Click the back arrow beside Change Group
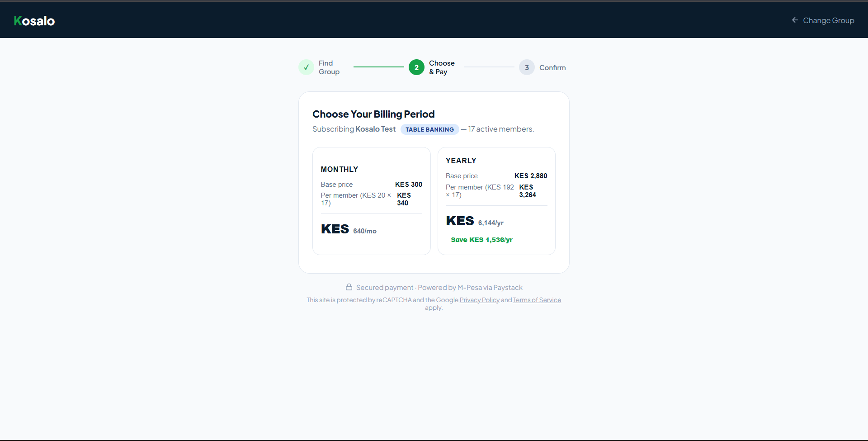Image resolution: width=868 pixels, height=441 pixels. pos(795,20)
